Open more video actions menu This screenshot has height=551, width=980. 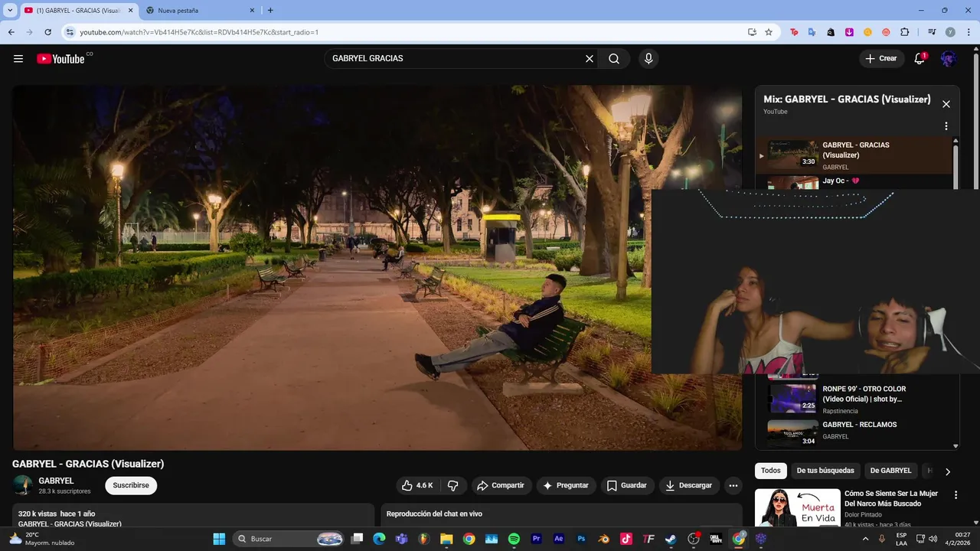[733, 485]
